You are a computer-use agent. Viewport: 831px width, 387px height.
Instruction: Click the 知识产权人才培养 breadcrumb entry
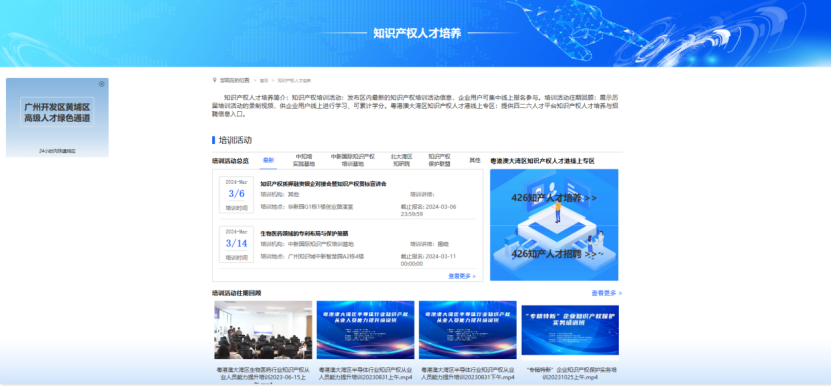click(294, 81)
